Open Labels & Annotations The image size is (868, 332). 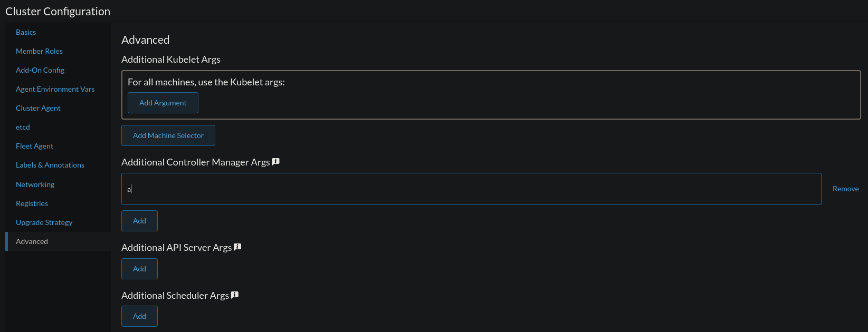pos(50,164)
